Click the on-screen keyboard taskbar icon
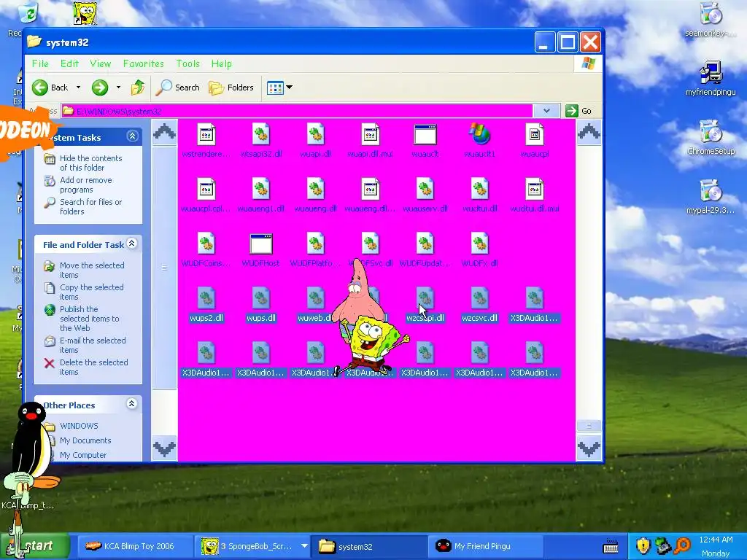747x560 pixels. (611, 547)
